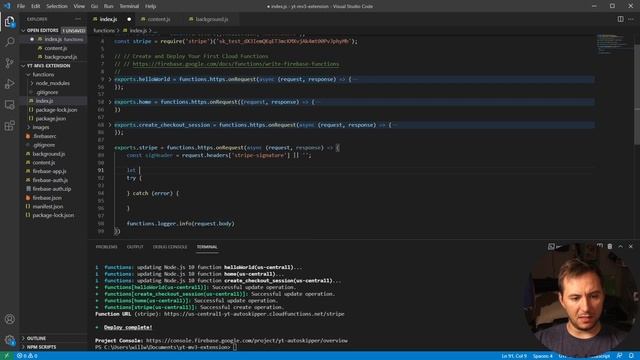The image size is (640, 360).
Task: Kill the terminal with trash icon
Action: (610, 247)
